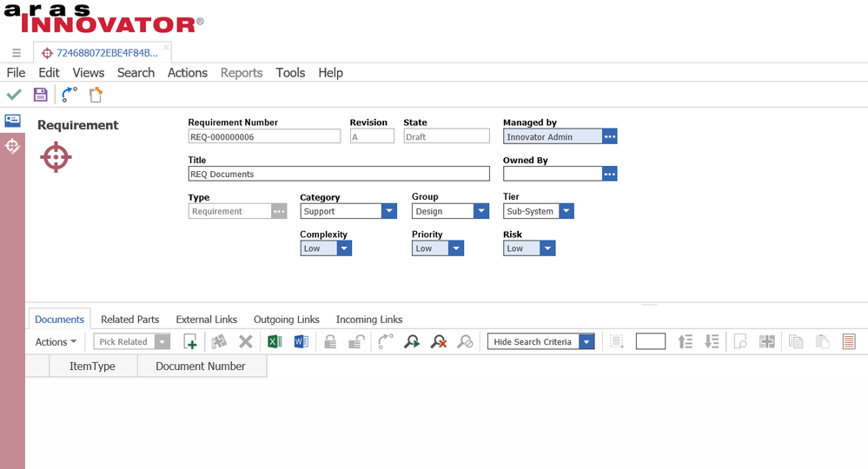Screen dimensions: 868x469
Task: Expand the Category dropdown showing Support
Action: pyautogui.click(x=388, y=211)
